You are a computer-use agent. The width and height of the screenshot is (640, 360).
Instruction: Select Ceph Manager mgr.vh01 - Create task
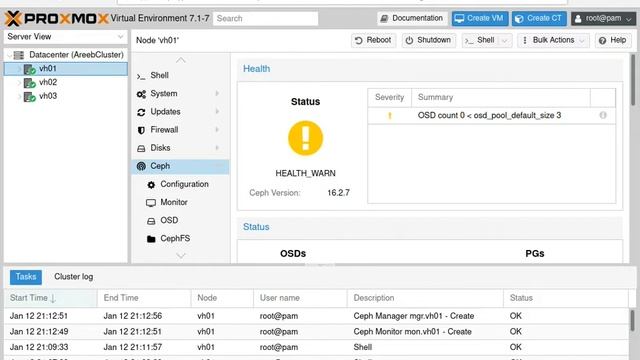click(x=316, y=316)
